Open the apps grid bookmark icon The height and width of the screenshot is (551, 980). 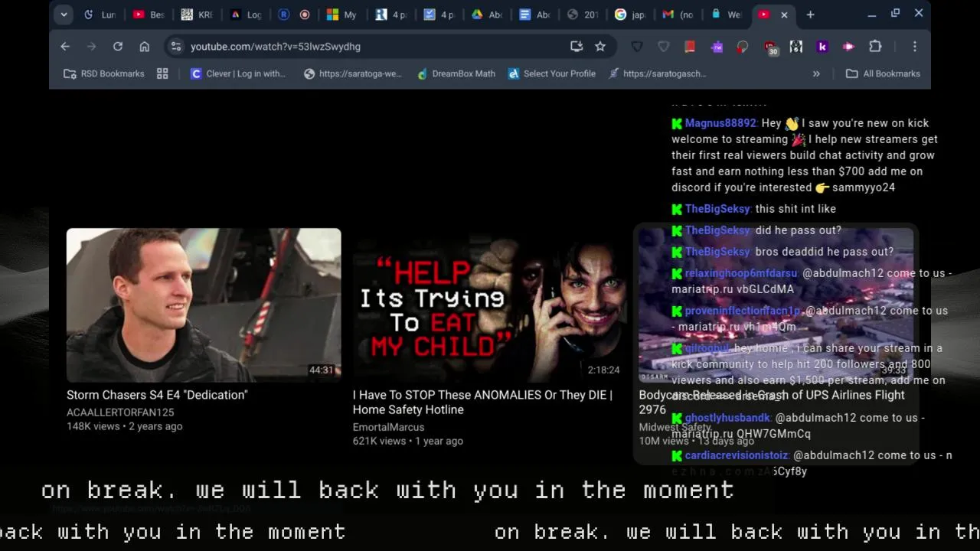click(162, 73)
